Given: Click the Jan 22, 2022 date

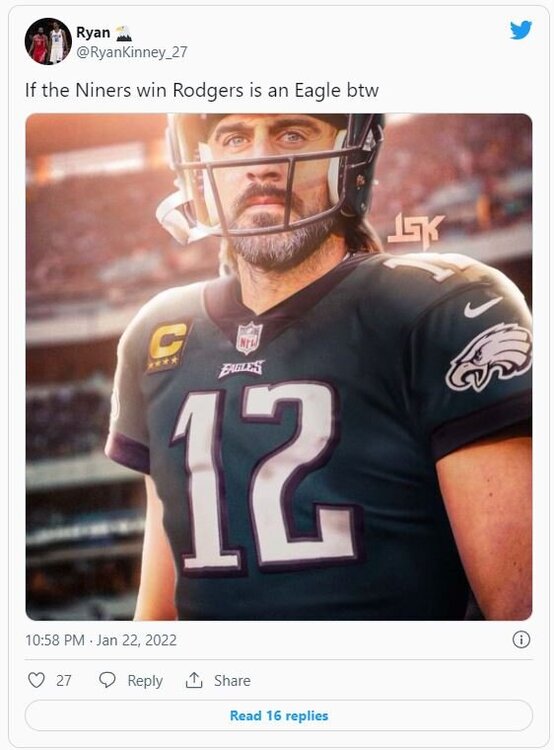Looking at the screenshot, I should pyautogui.click(x=136, y=640).
